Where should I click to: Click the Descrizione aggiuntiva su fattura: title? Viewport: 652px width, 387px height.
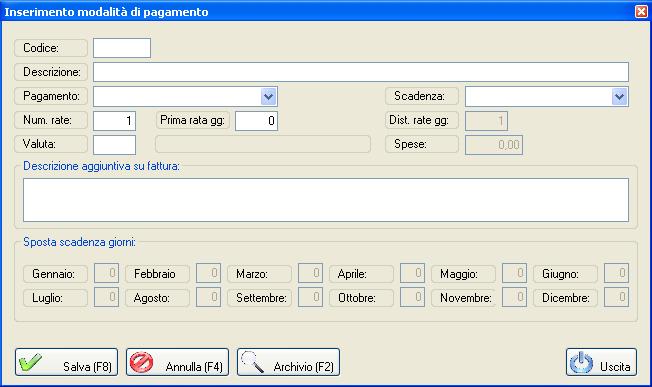pos(101,166)
